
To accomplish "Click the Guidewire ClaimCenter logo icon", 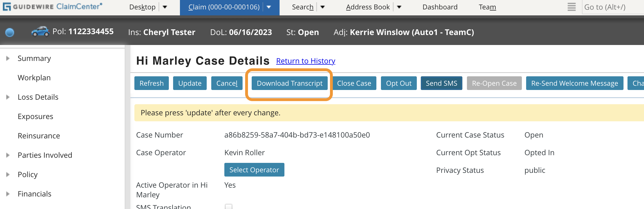I will (7, 7).
